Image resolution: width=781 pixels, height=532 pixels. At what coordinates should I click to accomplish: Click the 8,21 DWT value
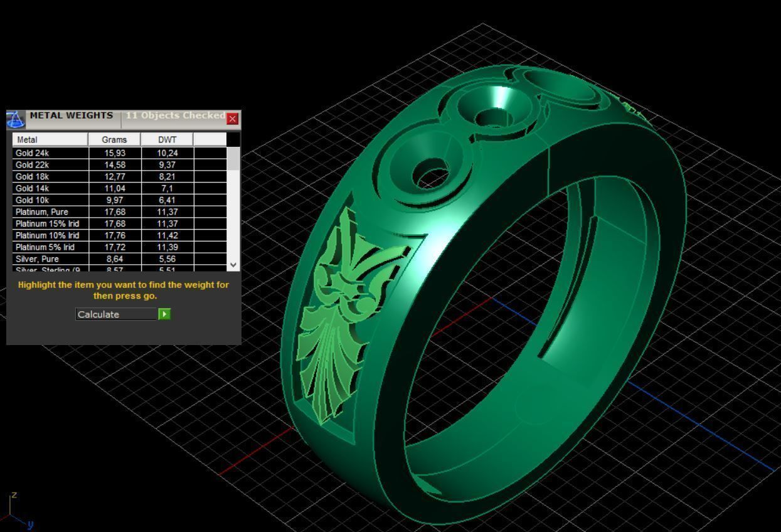click(167, 177)
